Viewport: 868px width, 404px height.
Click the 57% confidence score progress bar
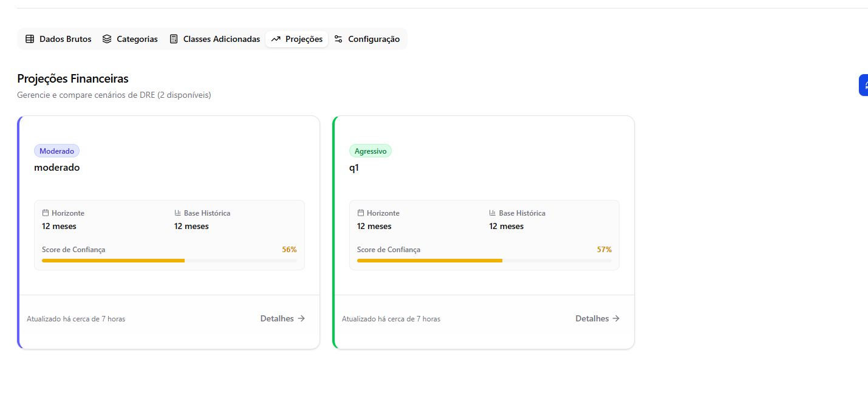[x=484, y=261]
